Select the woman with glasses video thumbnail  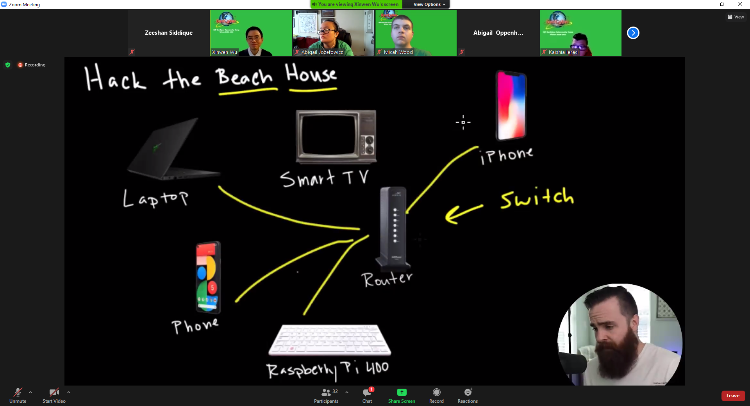pos(333,33)
